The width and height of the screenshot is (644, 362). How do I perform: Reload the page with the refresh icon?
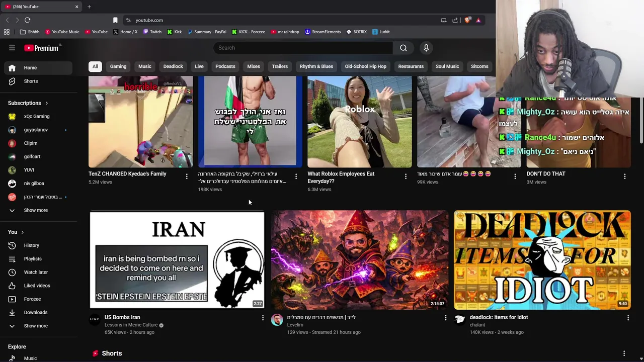(x=27, y=20)
